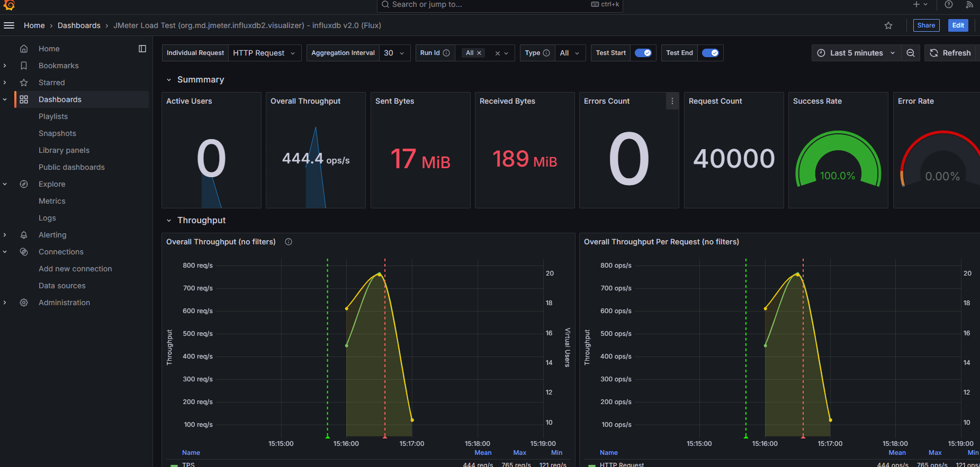Toggle the Test Start switch

pyautogui.click(x=643, y=53)
